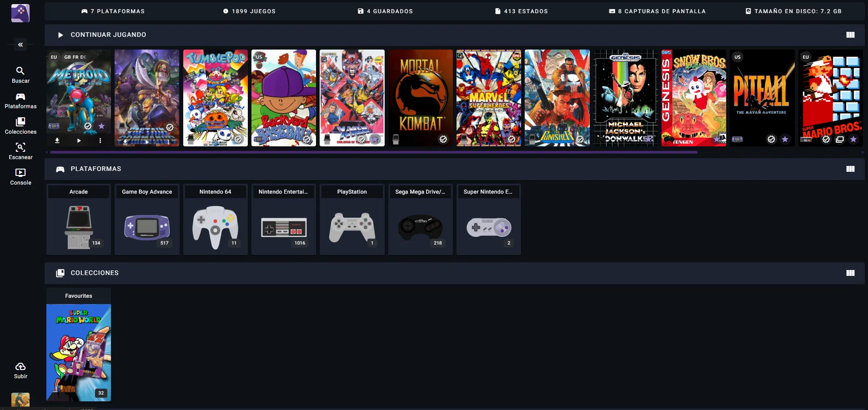Open the three-dot menu on Metroid Fusion
The width and height of the screenshot is (868, 410).
[100, 140]
